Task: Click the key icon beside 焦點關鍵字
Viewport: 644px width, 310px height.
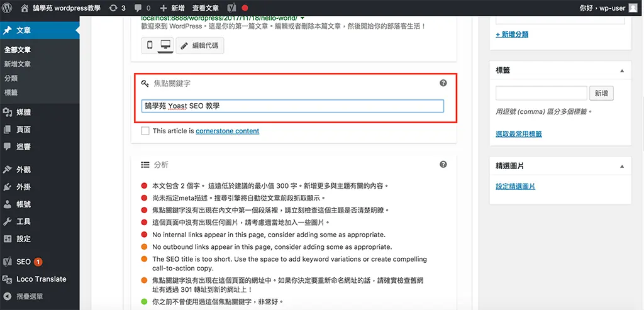Action: pos(145,84)
